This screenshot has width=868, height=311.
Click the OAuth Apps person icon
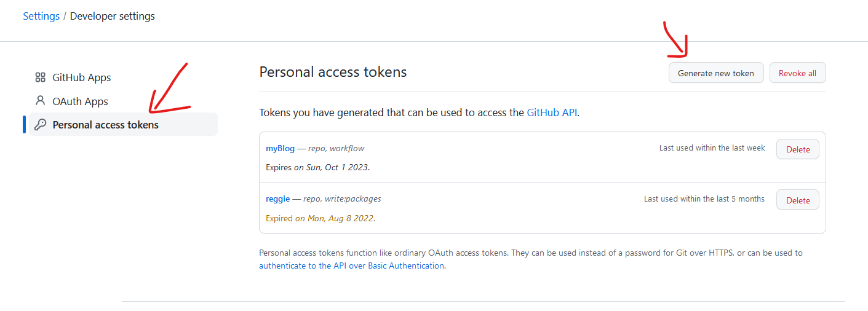click(x=41, y=101)
